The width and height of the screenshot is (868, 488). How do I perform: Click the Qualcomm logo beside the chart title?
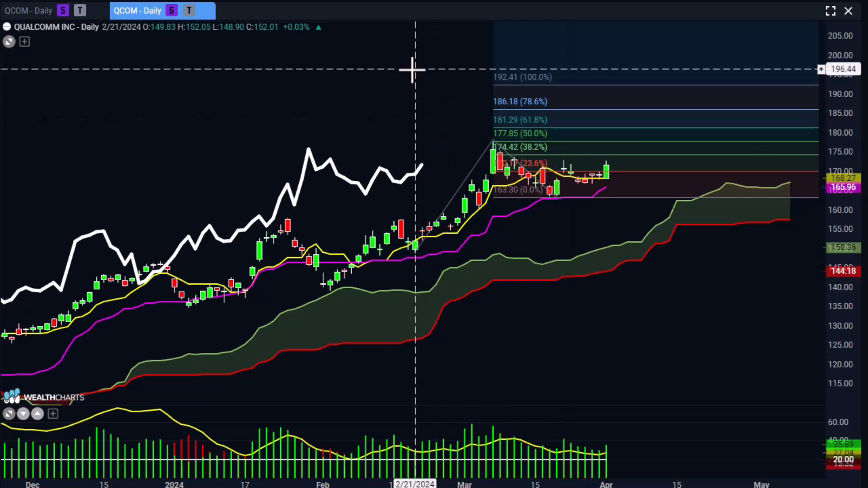(x=7, y=27)
